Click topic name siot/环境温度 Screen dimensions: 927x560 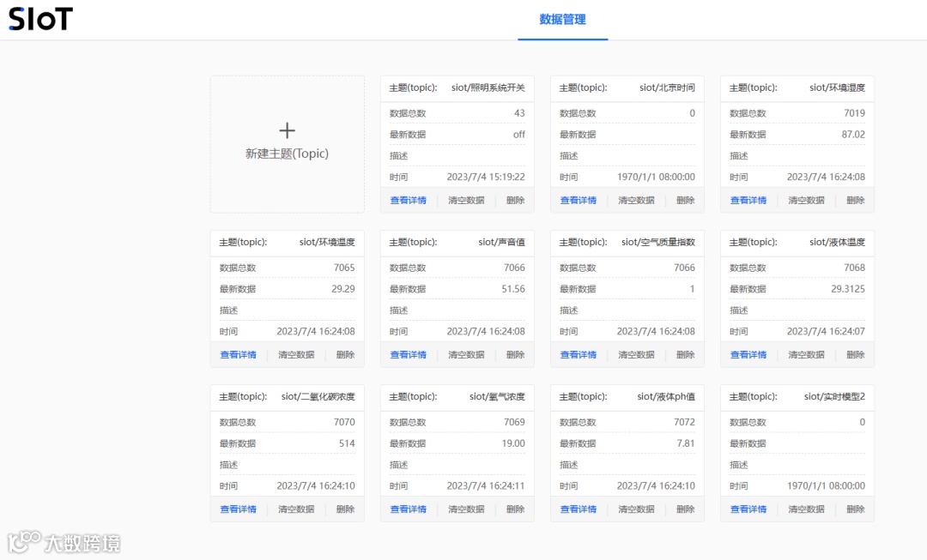pyautogui.click(x=327, y=242)
